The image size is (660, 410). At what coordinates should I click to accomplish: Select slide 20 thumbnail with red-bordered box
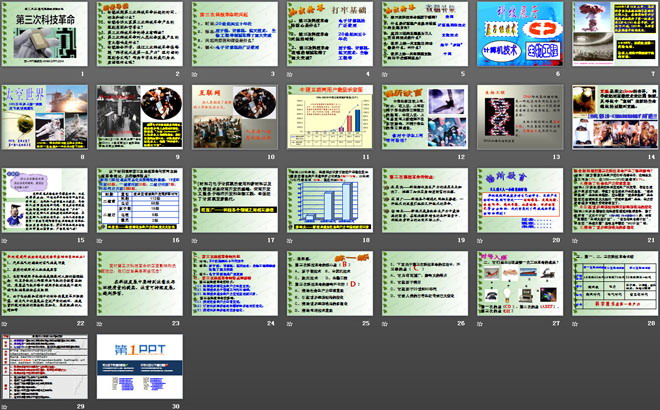(x=520, y=200)
